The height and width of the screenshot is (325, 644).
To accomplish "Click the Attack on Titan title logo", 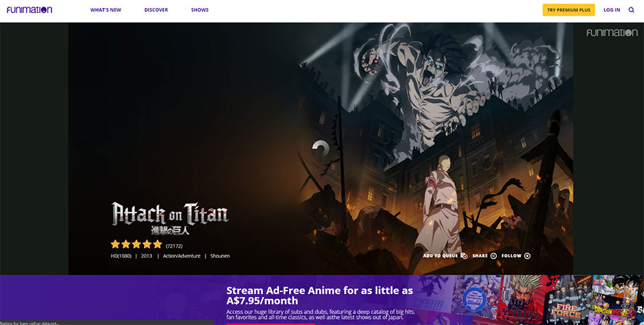I will (170, 219).
